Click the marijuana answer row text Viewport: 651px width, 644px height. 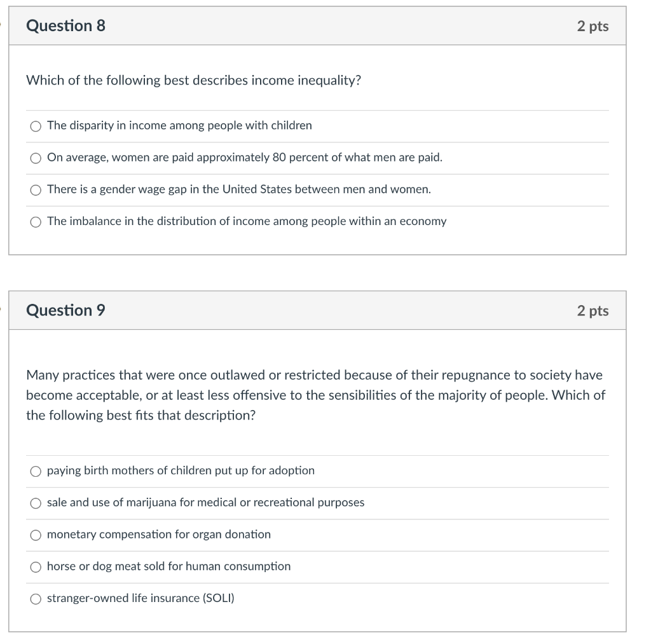205,502
